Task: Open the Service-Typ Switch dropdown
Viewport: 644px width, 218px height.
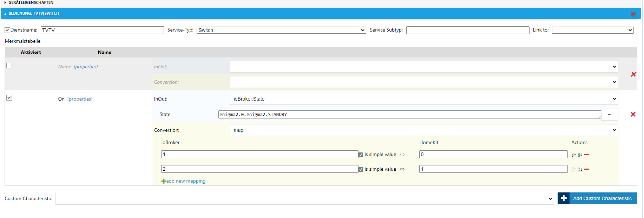Action: coord(281,30)
